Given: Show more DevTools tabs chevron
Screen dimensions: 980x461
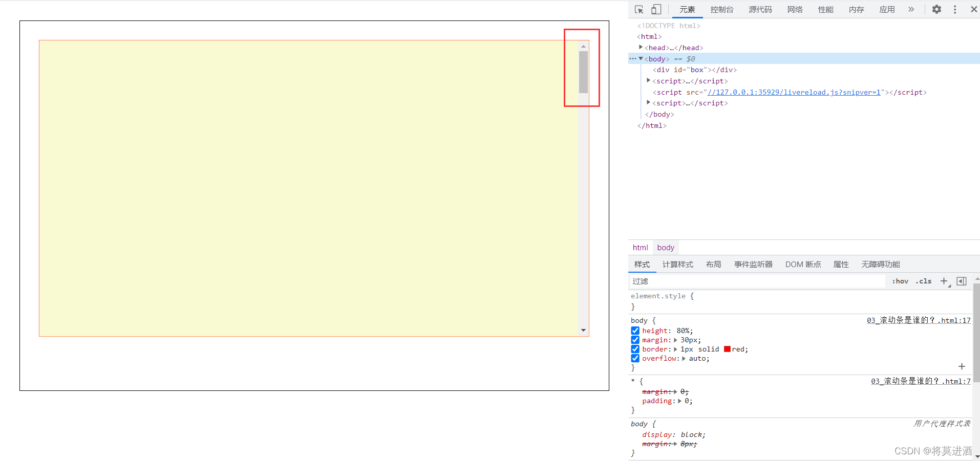Looking at the screenshot, I should point(911,9).
